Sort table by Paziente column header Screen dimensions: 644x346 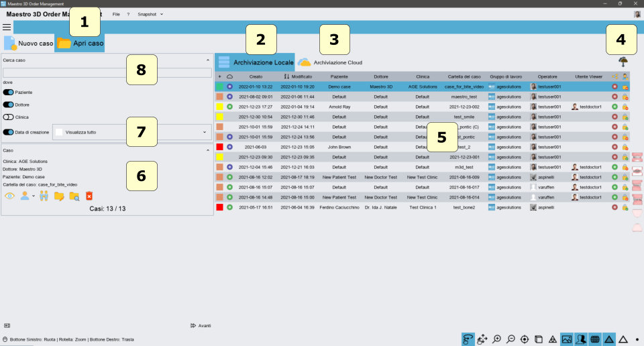pyautogui.click(x=339, y=76)
